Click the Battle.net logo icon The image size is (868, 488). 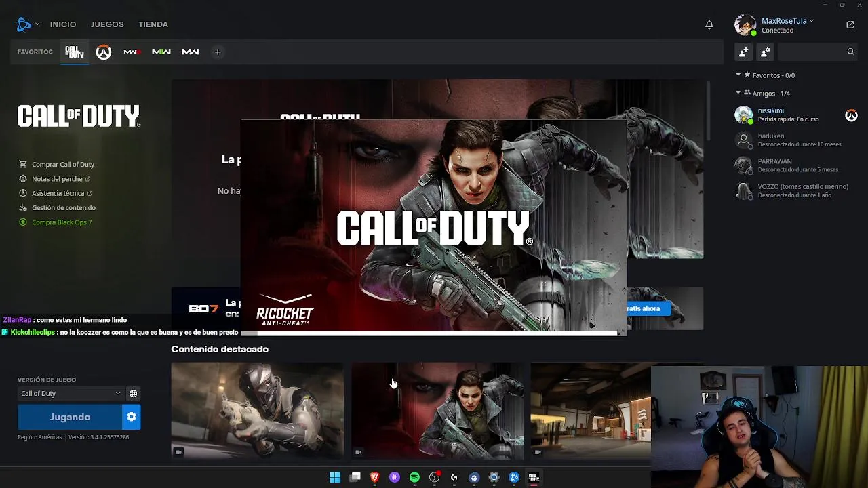coord(24,24)
